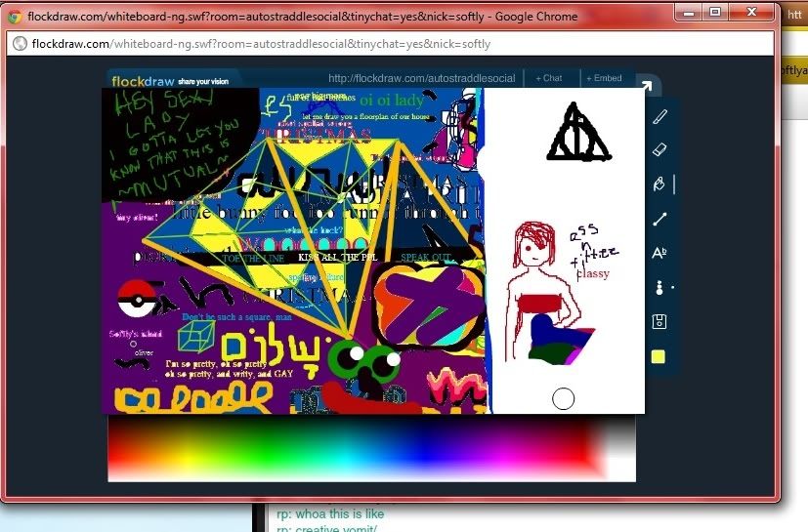Open the brush size selector
This screenshot has width=808, height=532.
click(659, 288)
